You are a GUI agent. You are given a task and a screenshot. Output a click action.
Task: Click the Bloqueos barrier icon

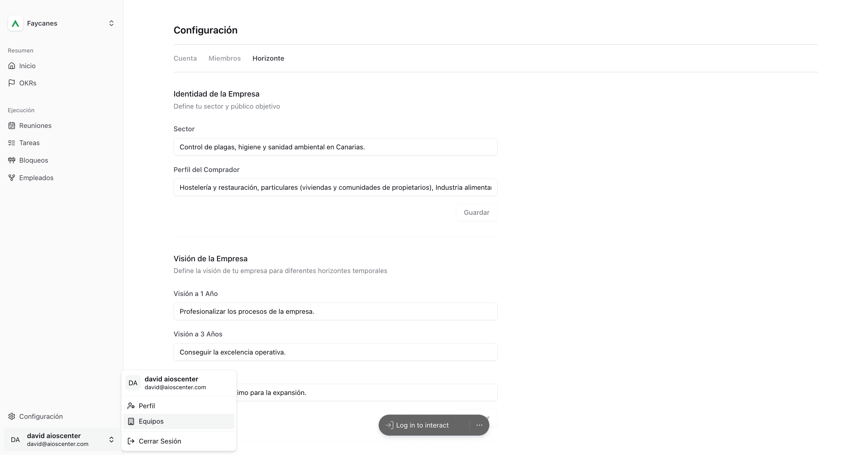12,160
